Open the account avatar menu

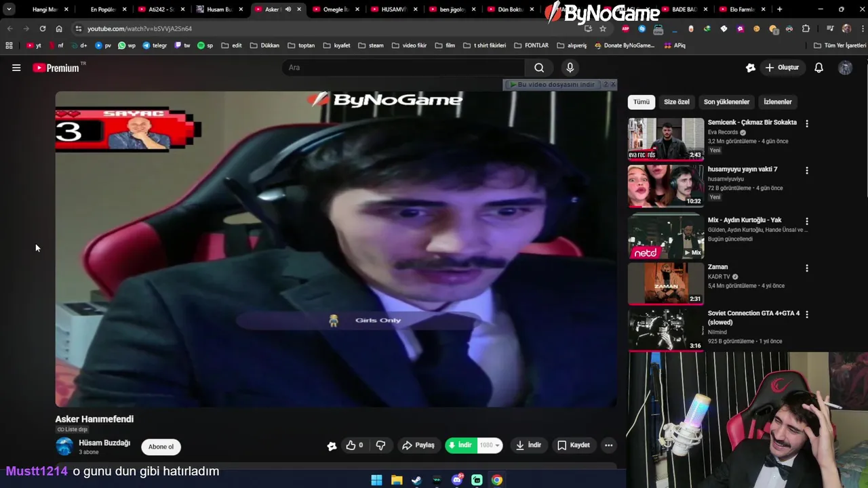coord(845,68)
